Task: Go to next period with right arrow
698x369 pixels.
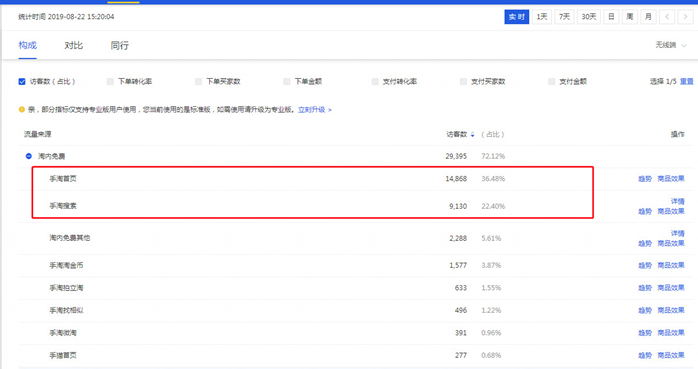Action: click(x=686, y=17)
